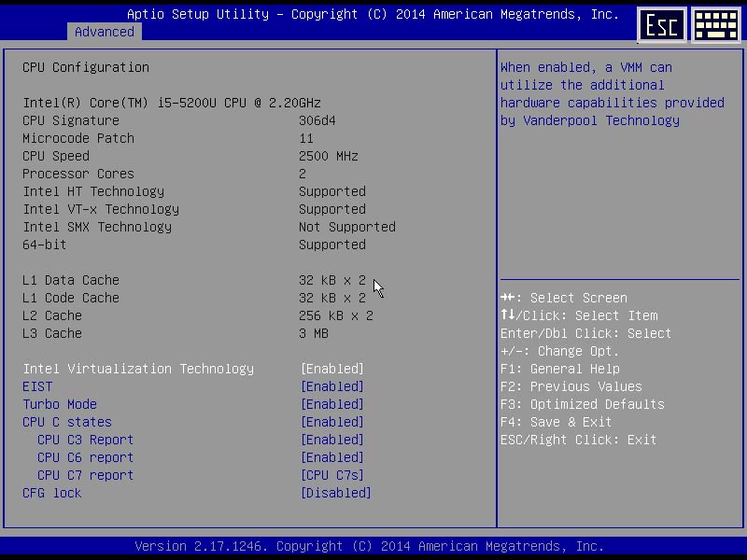Select the CPU C states option
This screenshot has height=560, width=747.
point(67,422)
